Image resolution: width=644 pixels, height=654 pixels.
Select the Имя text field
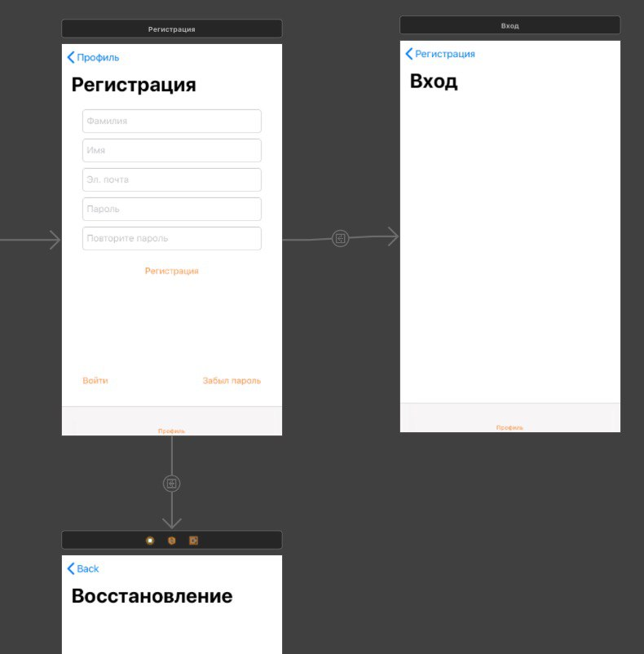coord(172,150)
